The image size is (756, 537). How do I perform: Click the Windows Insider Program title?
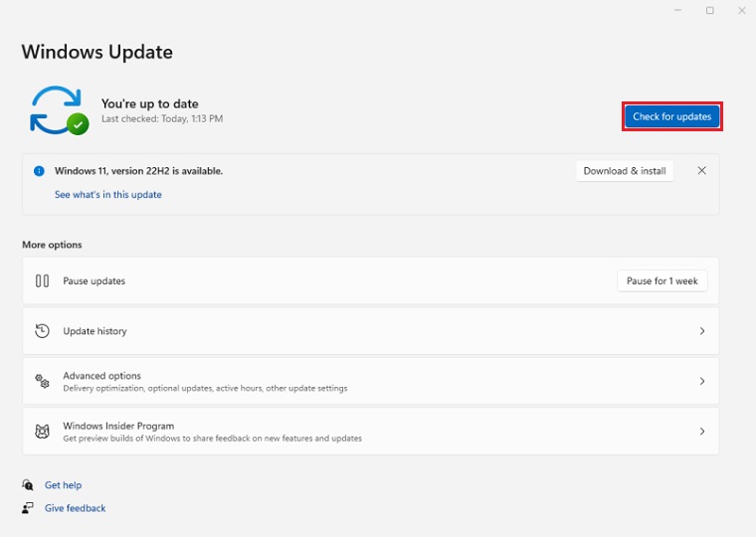pos(118,427)
